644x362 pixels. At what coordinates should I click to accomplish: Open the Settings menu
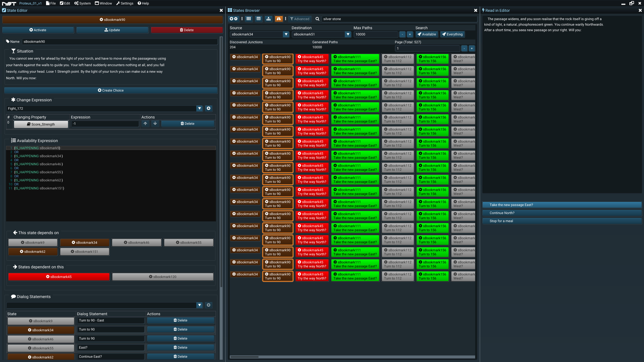pyautogui.click(x=125, y=3)
